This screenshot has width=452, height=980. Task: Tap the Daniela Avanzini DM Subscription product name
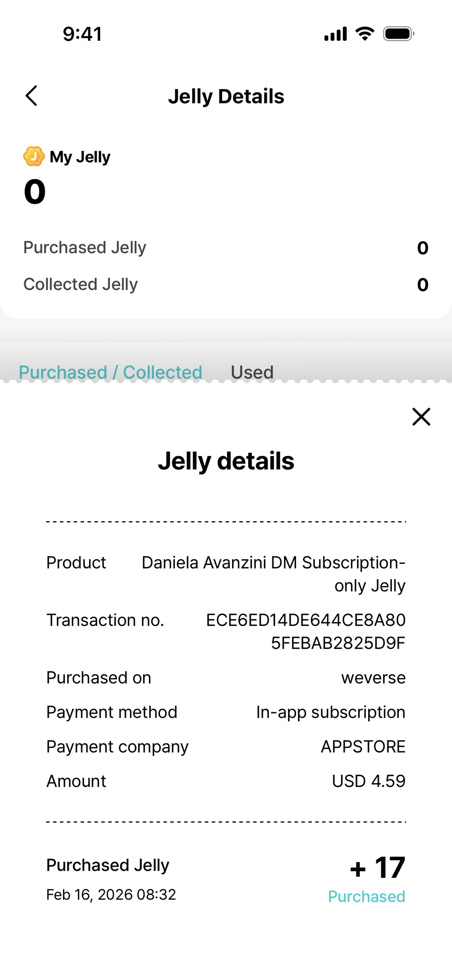[x=274, y=574]
